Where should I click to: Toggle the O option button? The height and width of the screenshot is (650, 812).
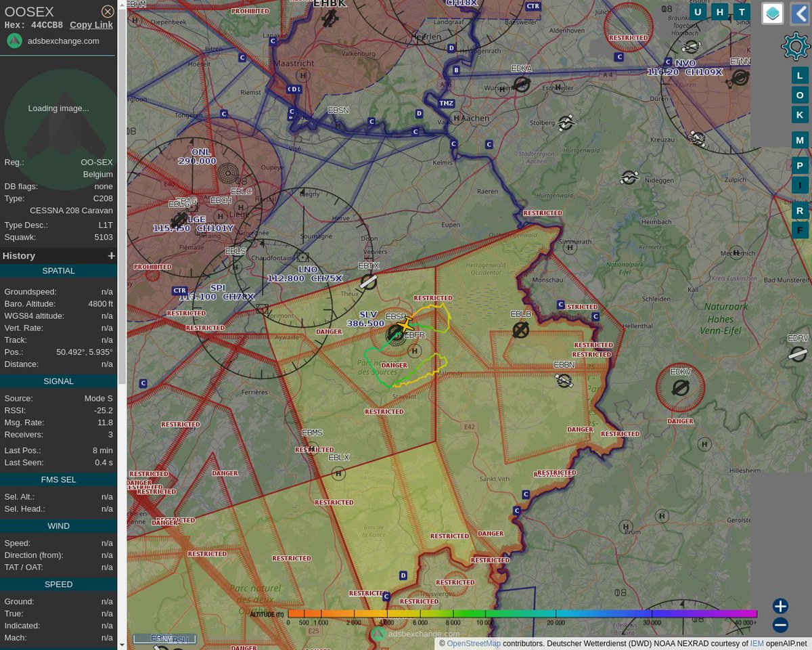[800, 95]
